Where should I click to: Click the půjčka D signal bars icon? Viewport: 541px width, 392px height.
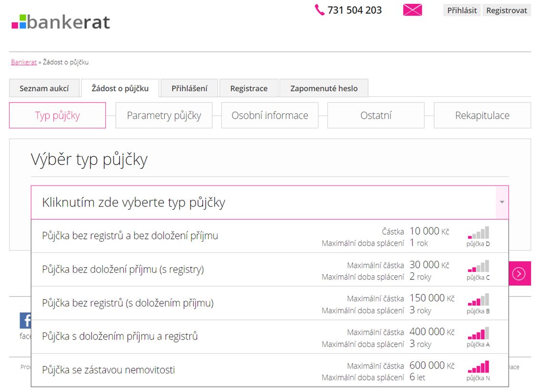tap(478, 233)
